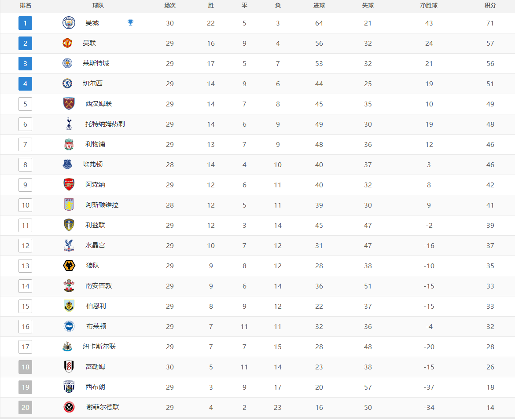Click the blue rank 1 badge
515x420 pixels.
click(x=25, y=23)
